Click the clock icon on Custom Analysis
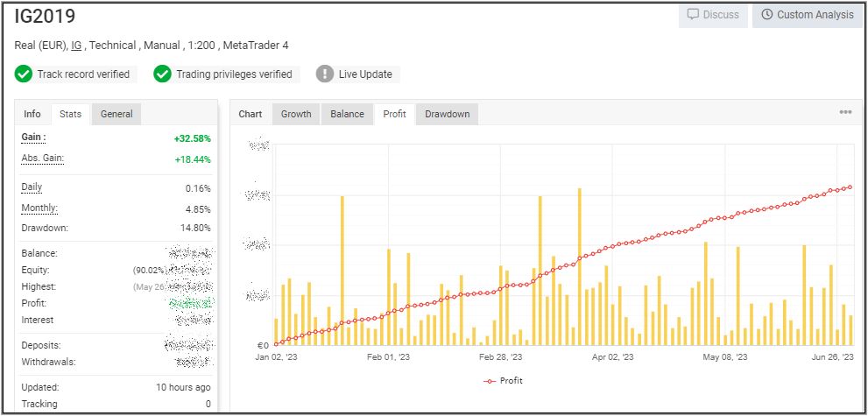Viewport: 868px width, 416px height. tap(767, 15)
